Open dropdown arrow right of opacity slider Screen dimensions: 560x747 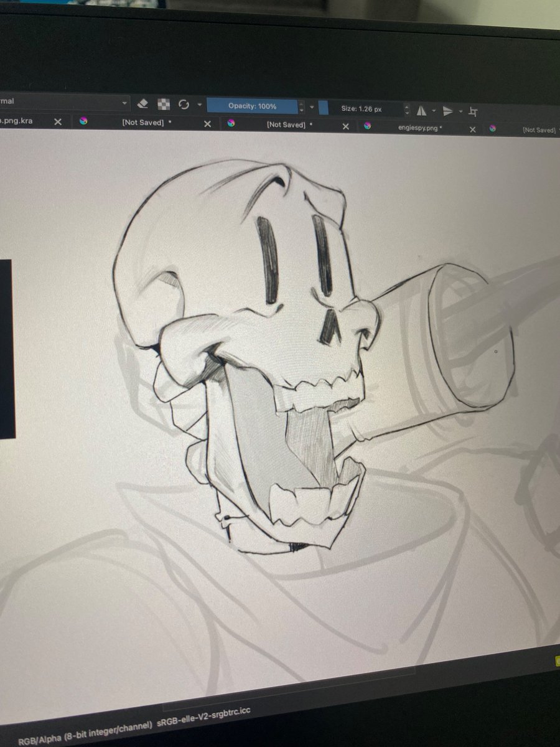click(312, 107)
